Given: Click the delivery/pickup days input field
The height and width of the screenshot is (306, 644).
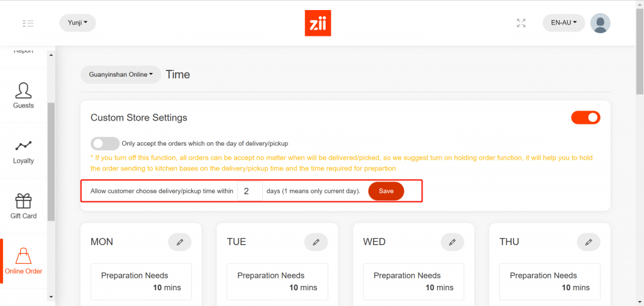Looking at the screenshot, I should (250, 191).
